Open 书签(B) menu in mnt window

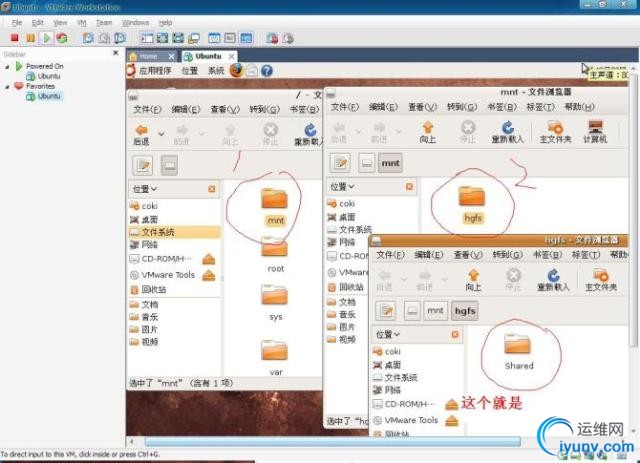click(x=502, y=107)
